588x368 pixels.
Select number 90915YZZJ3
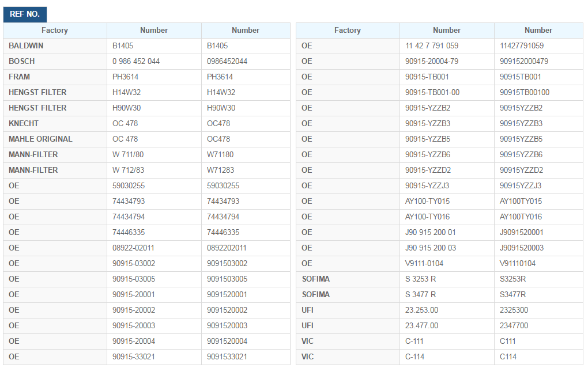coord(521,186)
